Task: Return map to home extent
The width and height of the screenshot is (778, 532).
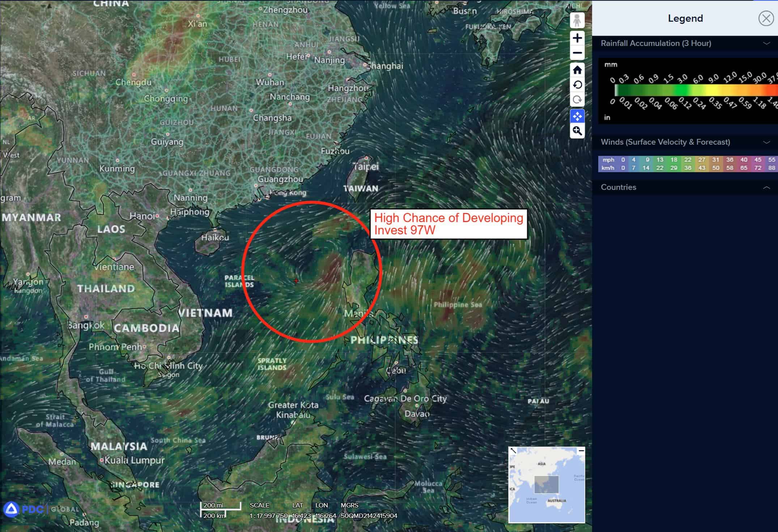Action: (577, 70)
